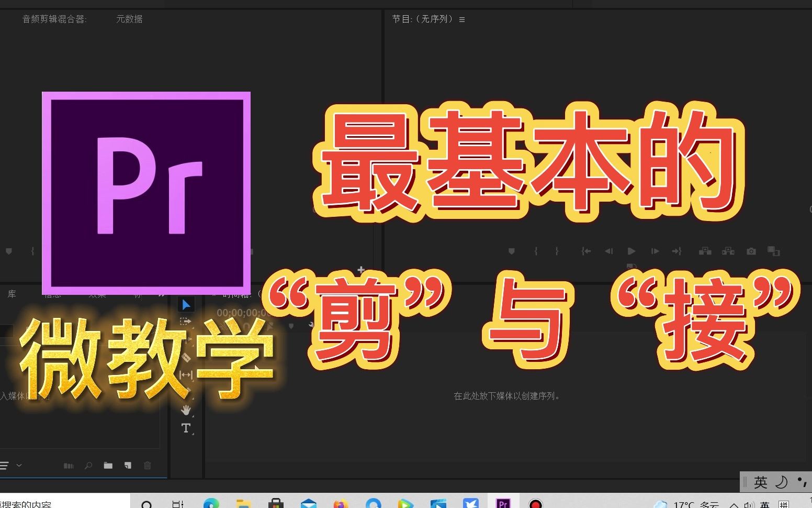Click Mark Out in Program monitor

point(557,251)
